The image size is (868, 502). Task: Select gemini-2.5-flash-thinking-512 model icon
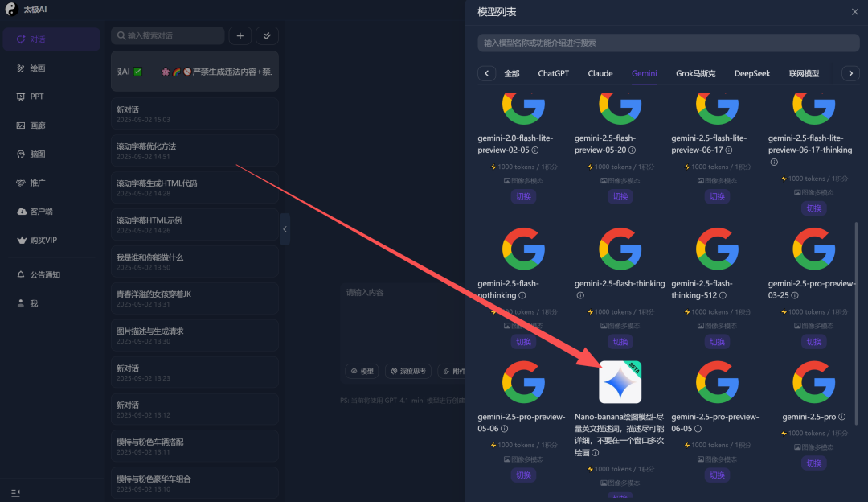coord(717,249)
